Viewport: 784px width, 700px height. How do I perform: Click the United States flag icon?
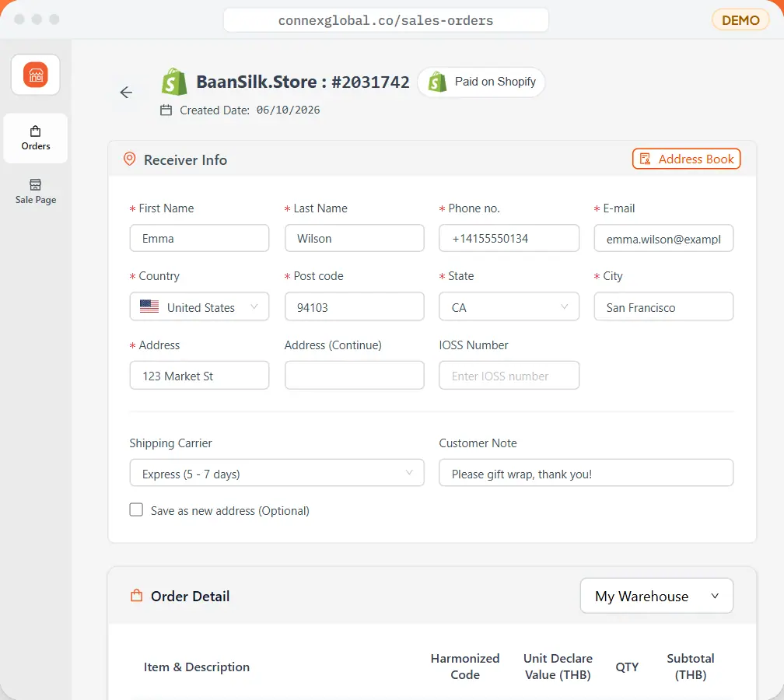point(149,306)
